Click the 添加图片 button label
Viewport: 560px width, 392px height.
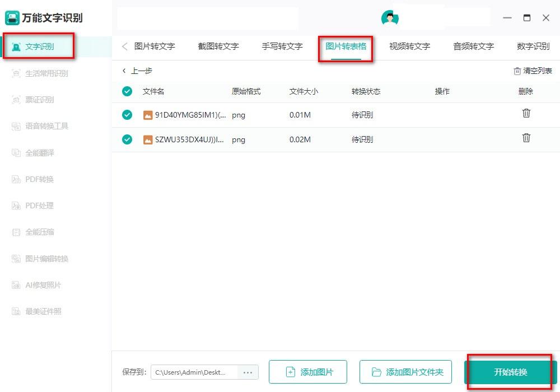[317, 372]
